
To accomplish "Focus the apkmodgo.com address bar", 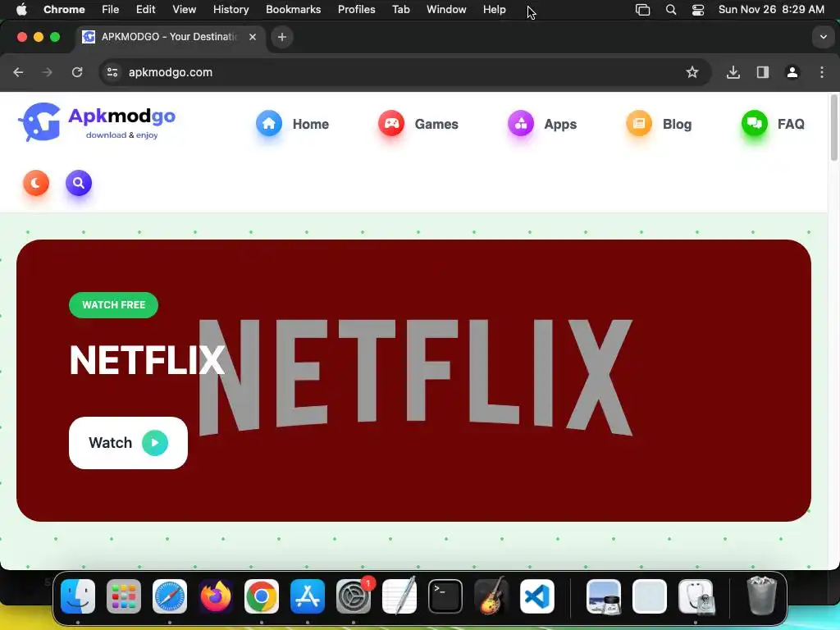I will 404,72.
